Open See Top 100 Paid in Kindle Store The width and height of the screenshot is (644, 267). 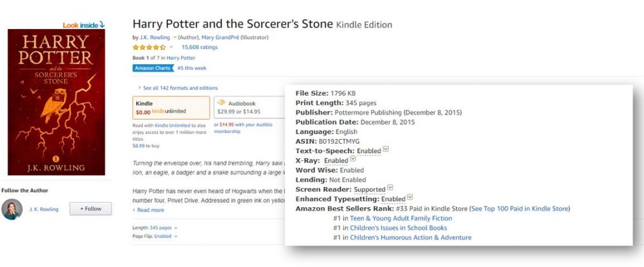519,208
